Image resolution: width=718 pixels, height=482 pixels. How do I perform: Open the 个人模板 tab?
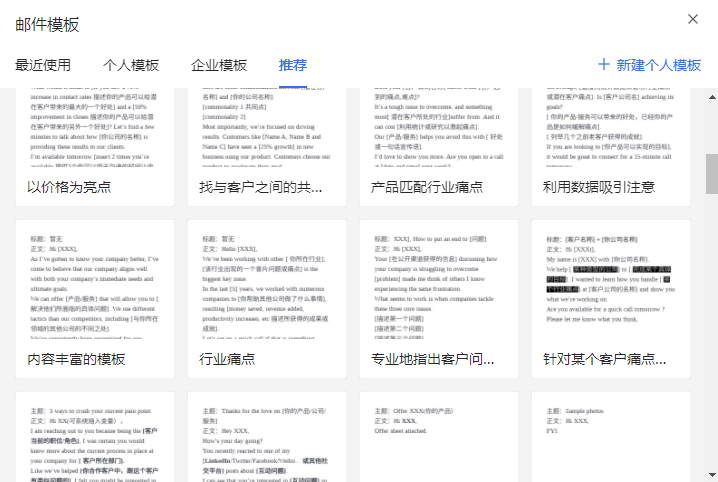(131, 65)
